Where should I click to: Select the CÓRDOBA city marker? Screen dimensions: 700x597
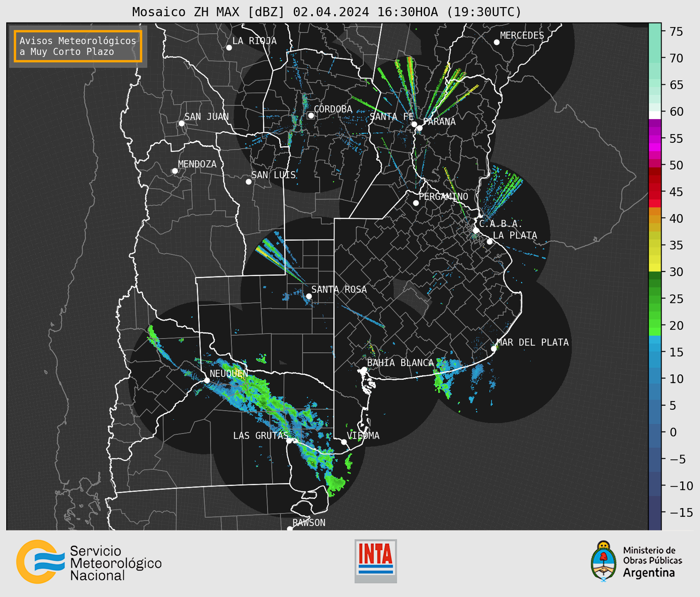point(311,115)
